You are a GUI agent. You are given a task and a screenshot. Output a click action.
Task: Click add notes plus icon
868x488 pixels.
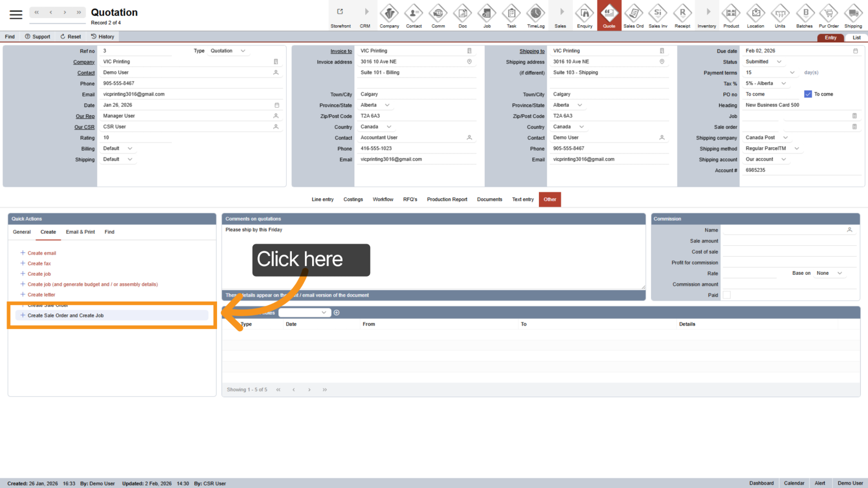(336, 312)
